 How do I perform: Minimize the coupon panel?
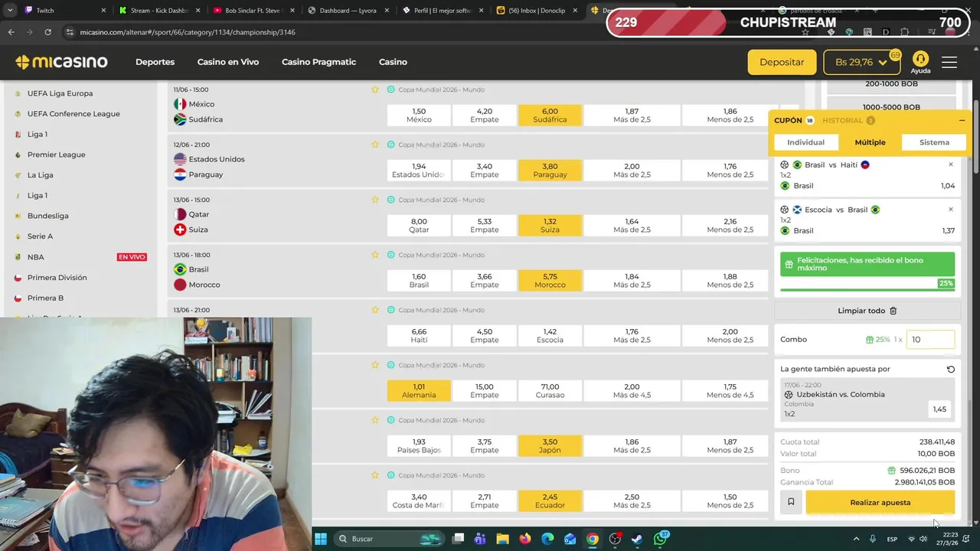click(x=962, y=120)
